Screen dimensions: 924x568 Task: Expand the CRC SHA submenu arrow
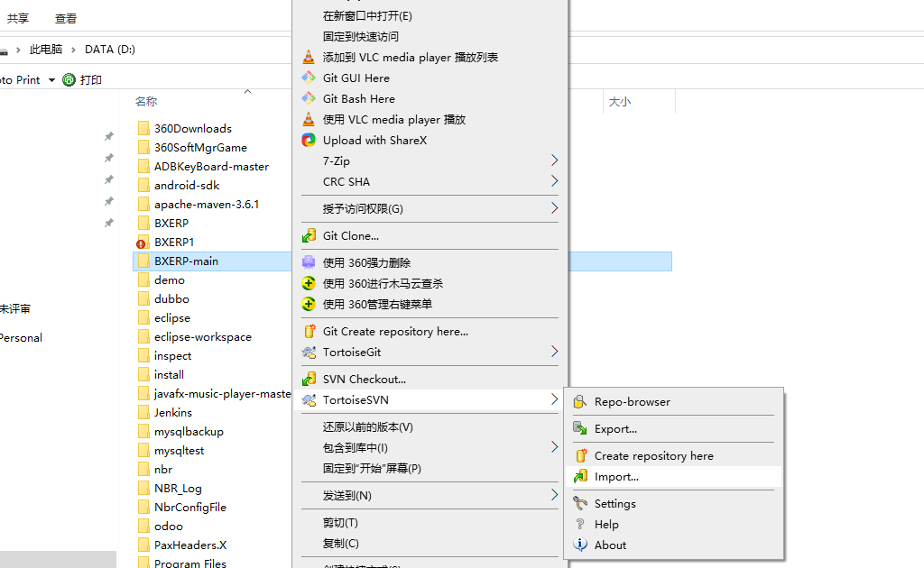point(554,180)
